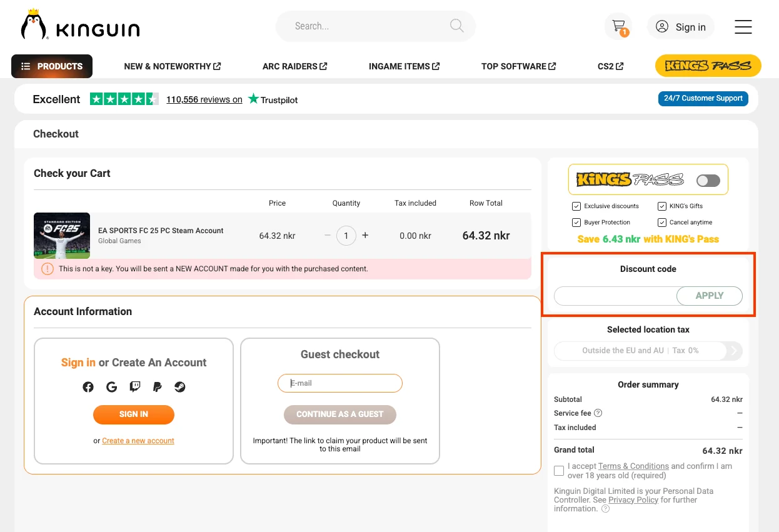The width and height of the screenshot is (779, 532).
Task: Sign in with Facebook icon
Action: point(88,387)
